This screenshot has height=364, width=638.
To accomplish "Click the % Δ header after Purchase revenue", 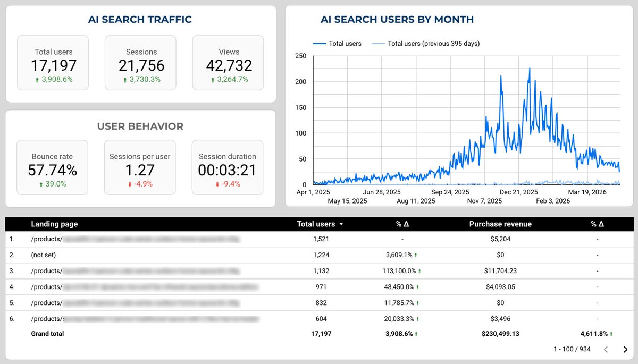I will pyautogui.click(x=598, y=224).
